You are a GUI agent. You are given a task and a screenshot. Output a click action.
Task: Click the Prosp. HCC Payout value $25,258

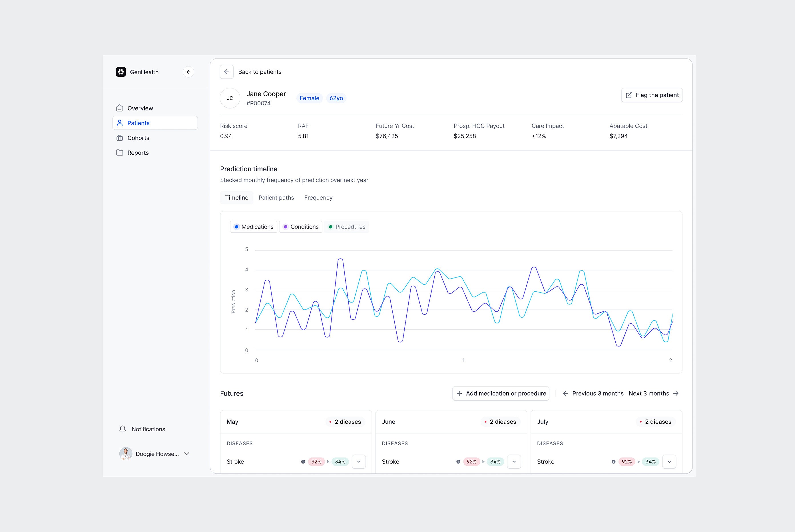pyautogui.click(x=465, y=136)
